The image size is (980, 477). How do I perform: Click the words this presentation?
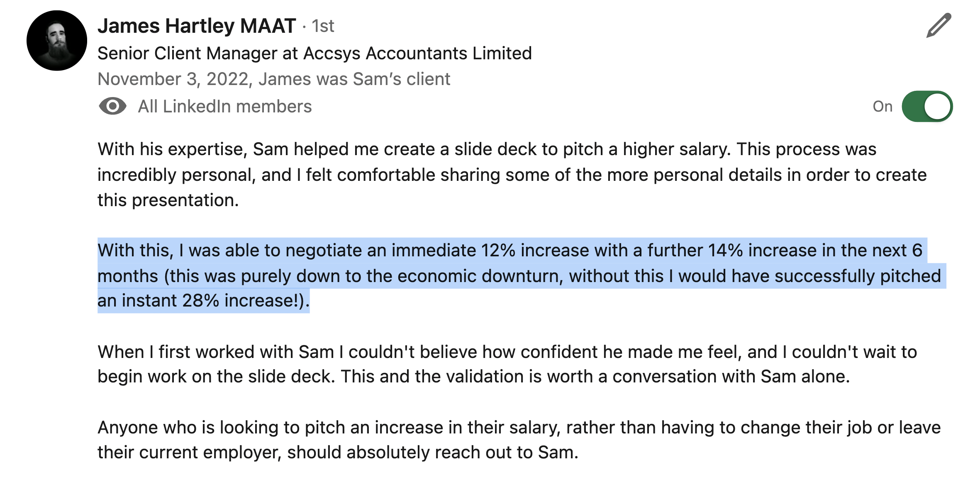click(168, 200)
